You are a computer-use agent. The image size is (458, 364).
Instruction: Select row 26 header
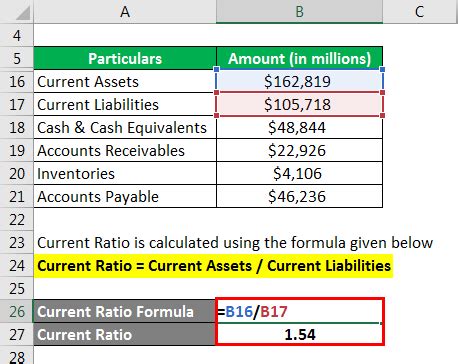[17, 311]
